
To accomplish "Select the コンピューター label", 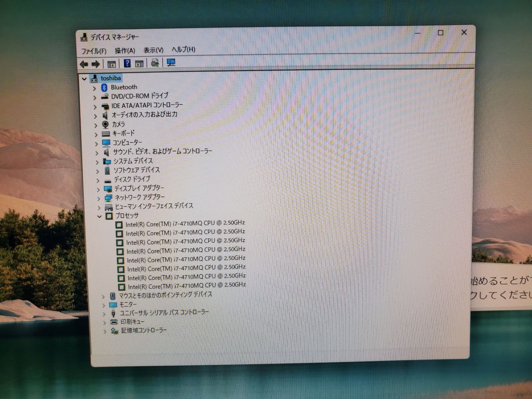I will click(127, 143).
